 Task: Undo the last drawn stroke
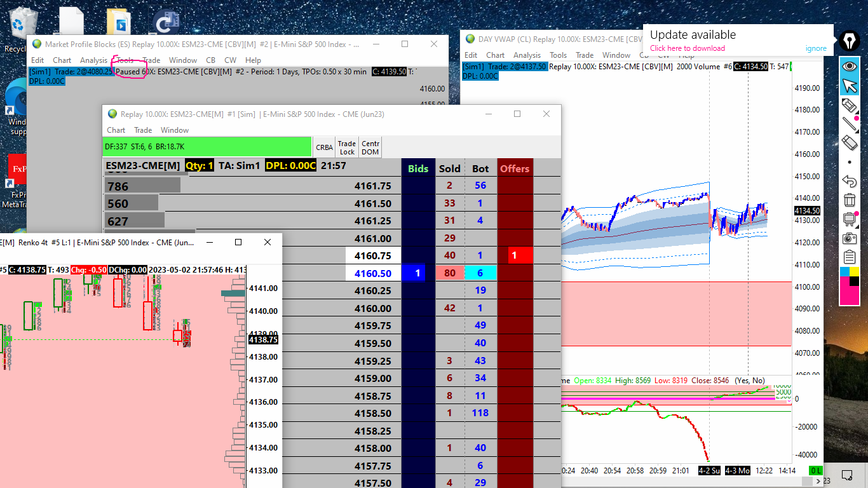[850, 181]
